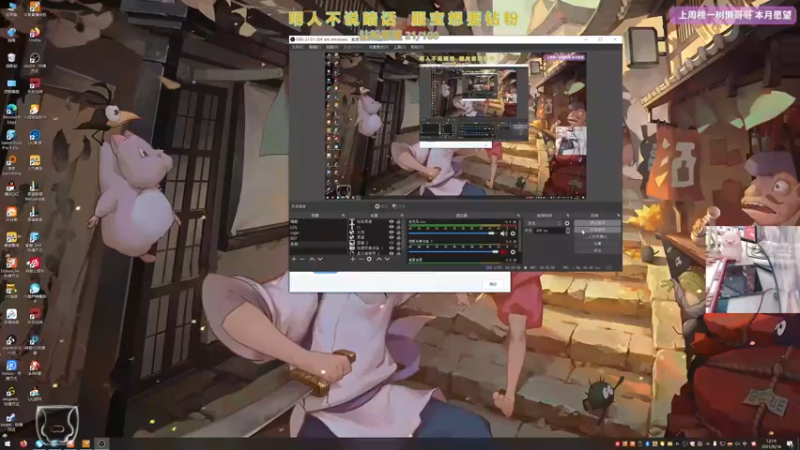
Task: Open source properties gear in Sources toolbar
Action: [x=369, y=259]
